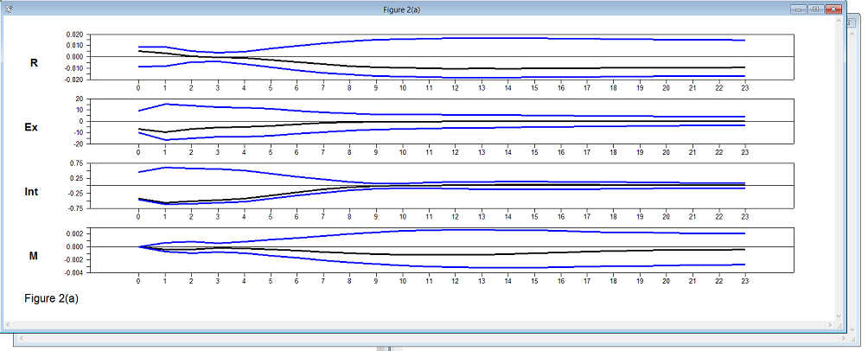Click the inner horizontal scrollbar track

(x=415, y=323)
